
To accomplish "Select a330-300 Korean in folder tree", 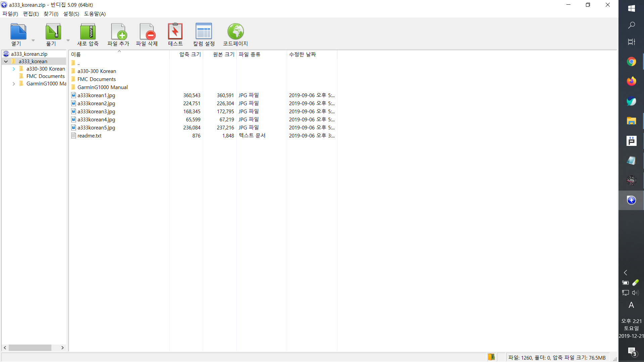I will coord(46,69).
